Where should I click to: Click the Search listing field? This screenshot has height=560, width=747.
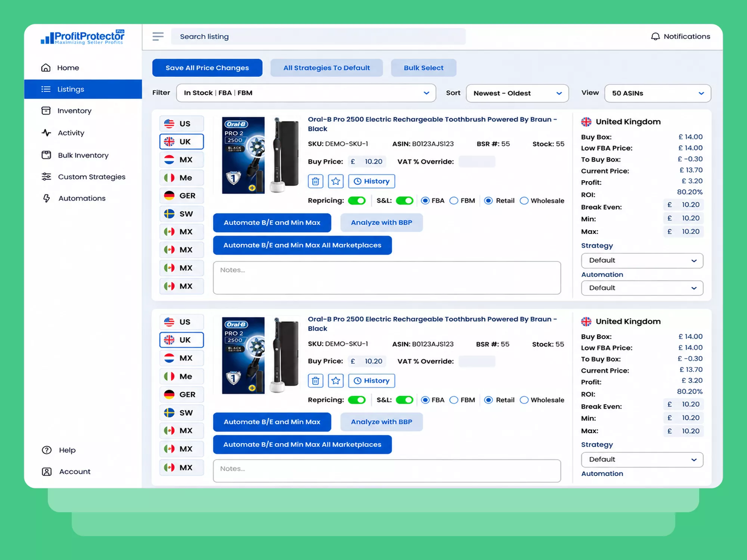[318, 36]
